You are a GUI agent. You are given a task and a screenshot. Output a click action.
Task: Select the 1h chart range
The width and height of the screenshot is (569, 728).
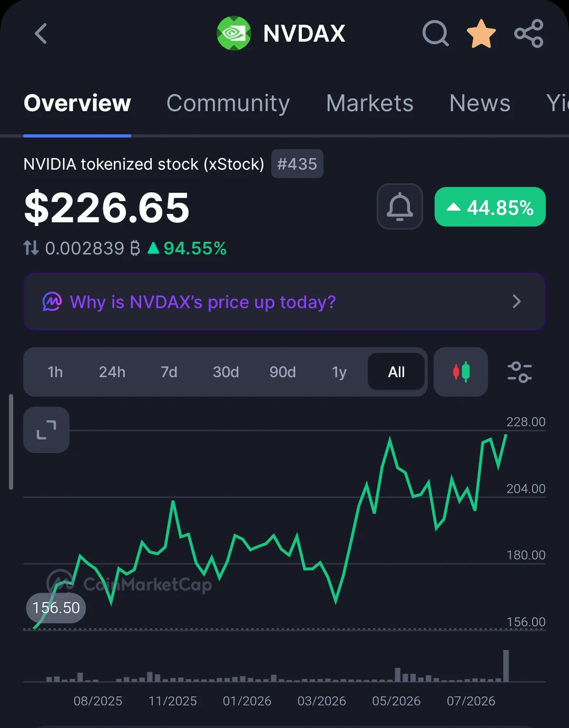click(55, 372)
